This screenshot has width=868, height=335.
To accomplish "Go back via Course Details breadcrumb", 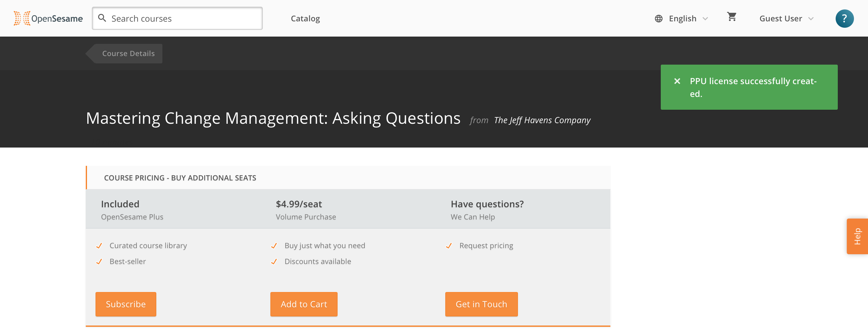I will [x=124, y=54].
